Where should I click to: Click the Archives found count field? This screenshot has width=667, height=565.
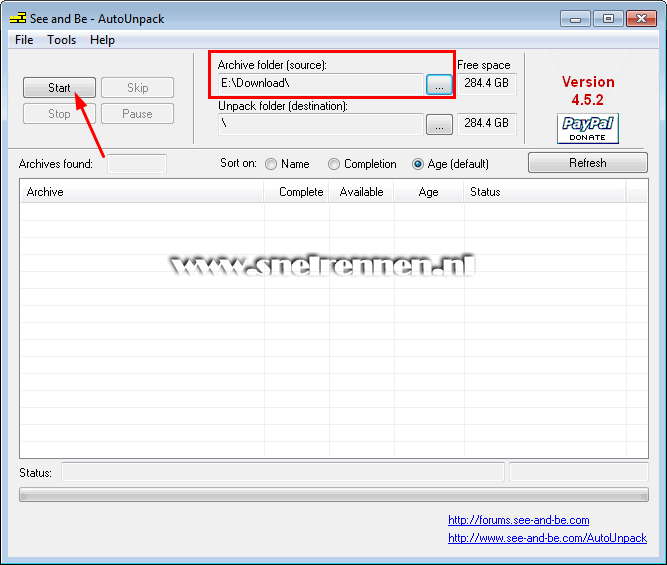[x=137, y=164]
